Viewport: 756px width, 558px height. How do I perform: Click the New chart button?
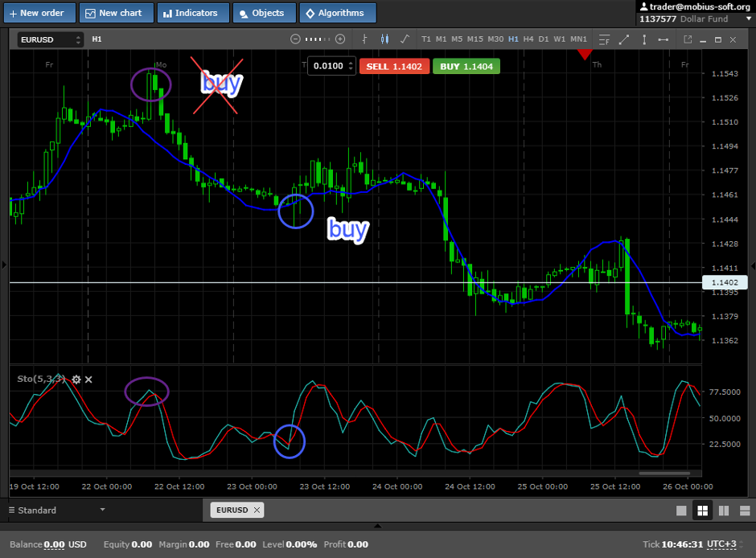116,13
